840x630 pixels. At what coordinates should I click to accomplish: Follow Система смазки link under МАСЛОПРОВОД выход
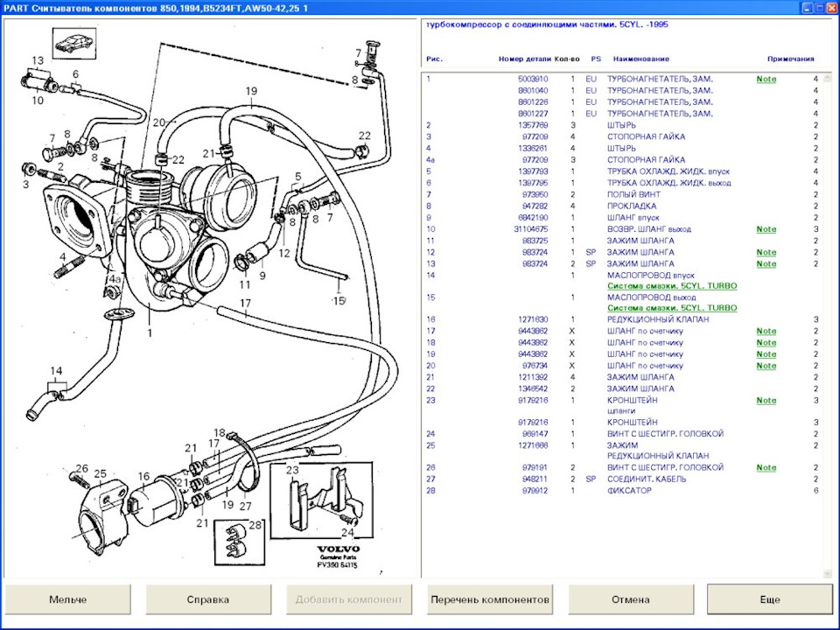coord(672,308)
